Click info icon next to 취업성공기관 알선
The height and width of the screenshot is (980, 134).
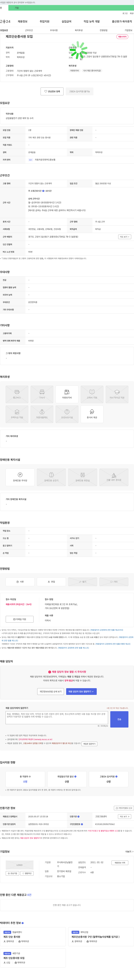point(75,777)
